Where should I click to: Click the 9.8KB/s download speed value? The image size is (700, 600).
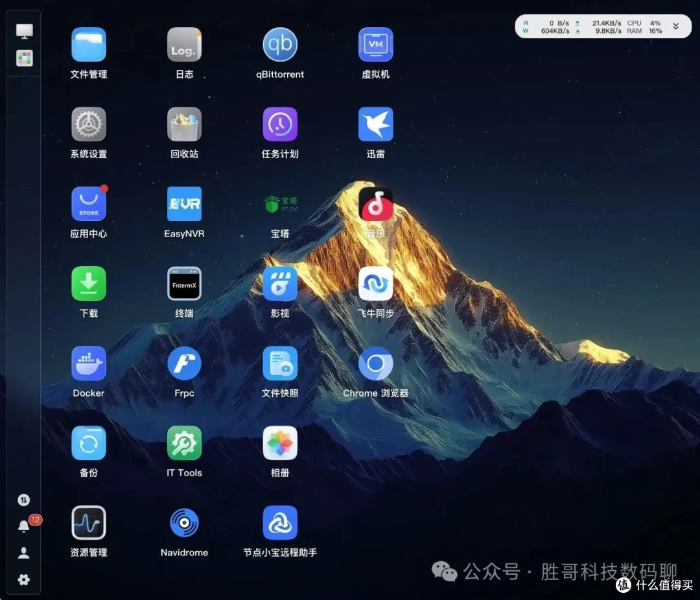608,31
